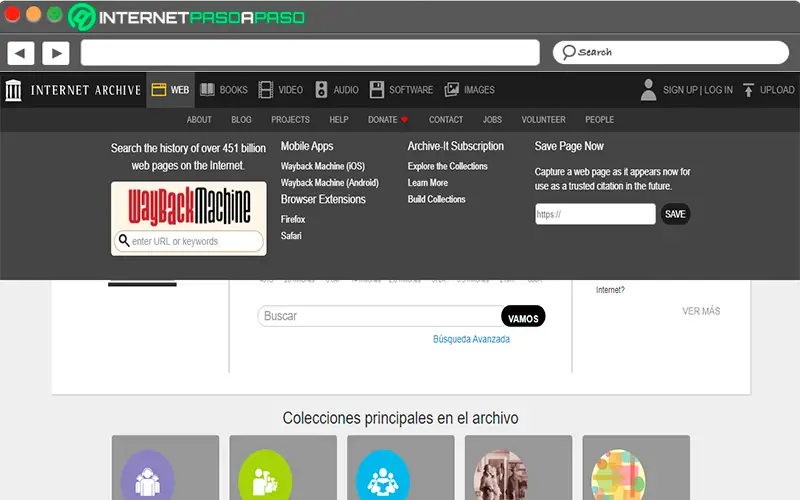Open Explore the Collections link
The height and width of the screenshot is (500, 800).
(x=447, y=166)
